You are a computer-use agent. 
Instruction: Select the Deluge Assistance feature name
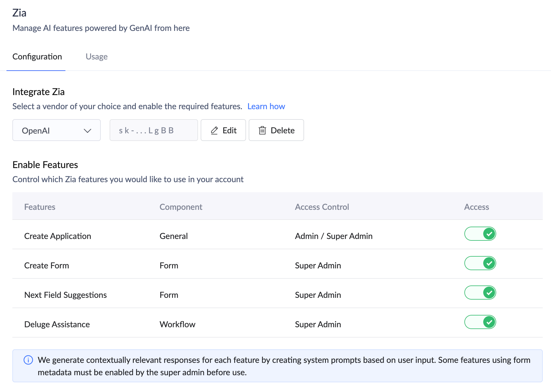[x=57, y=324]
